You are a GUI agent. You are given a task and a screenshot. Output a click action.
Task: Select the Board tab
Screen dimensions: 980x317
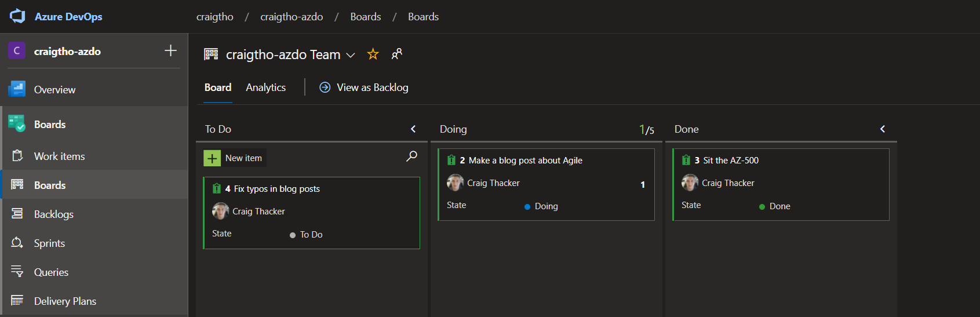click(218, 88)
